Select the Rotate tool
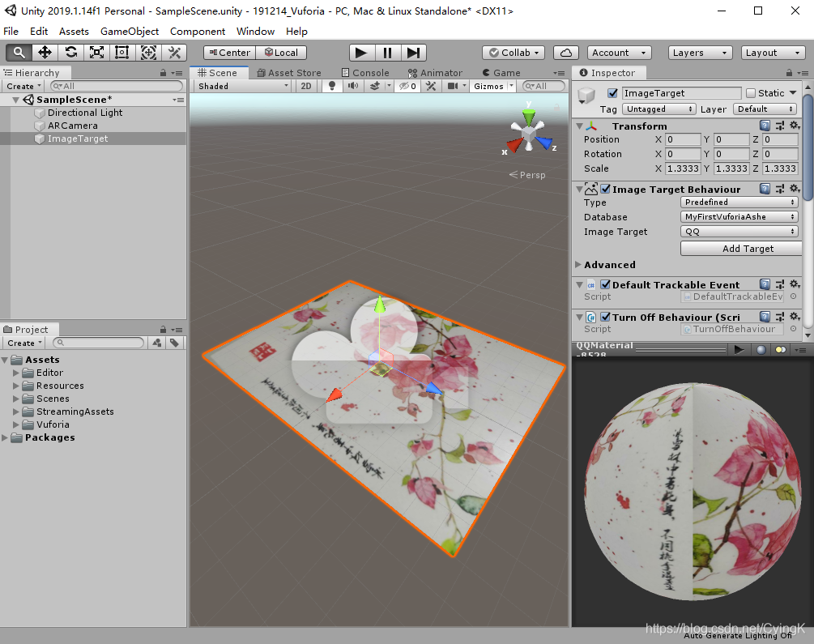The height and width of the screenshot is (644, 814). coord(70,53)
